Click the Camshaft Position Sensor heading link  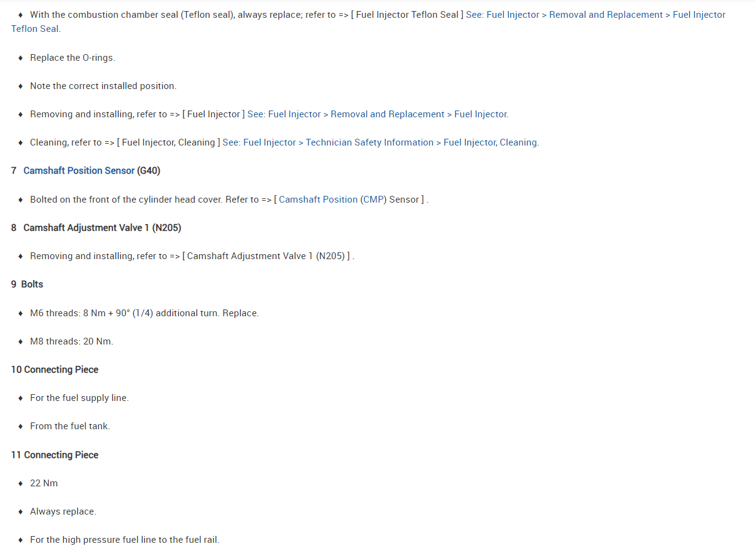(79, 171)
